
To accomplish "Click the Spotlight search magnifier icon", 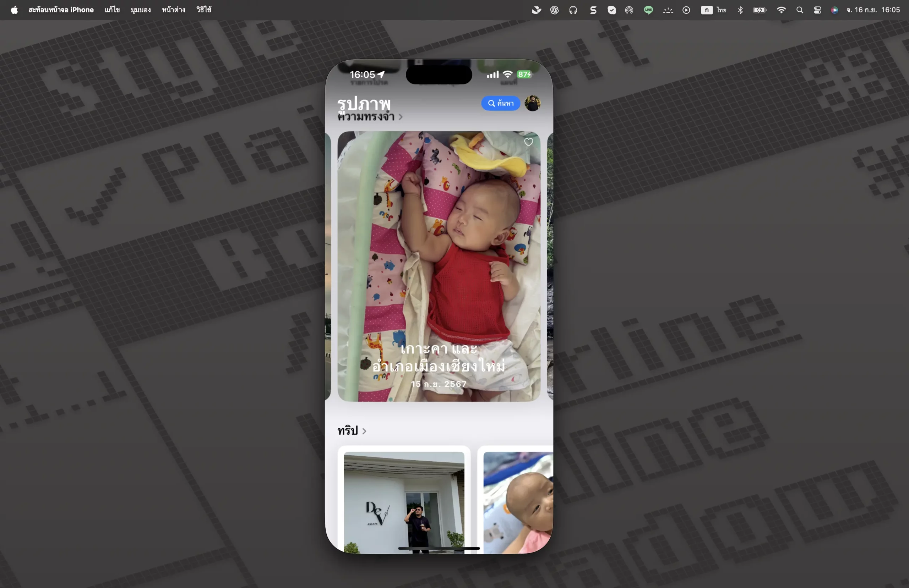I will point(799,10).
